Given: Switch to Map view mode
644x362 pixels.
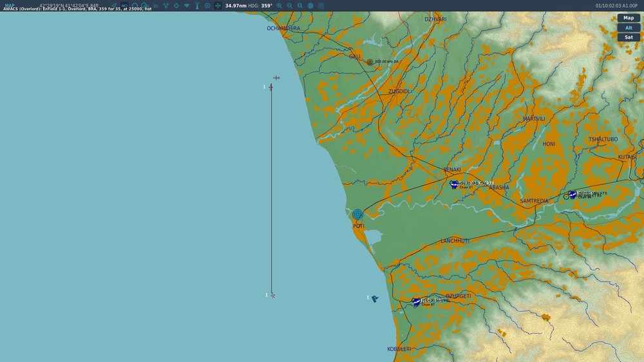Looking at the screenshot, I should pyautogui.click(x=629, y=17).
